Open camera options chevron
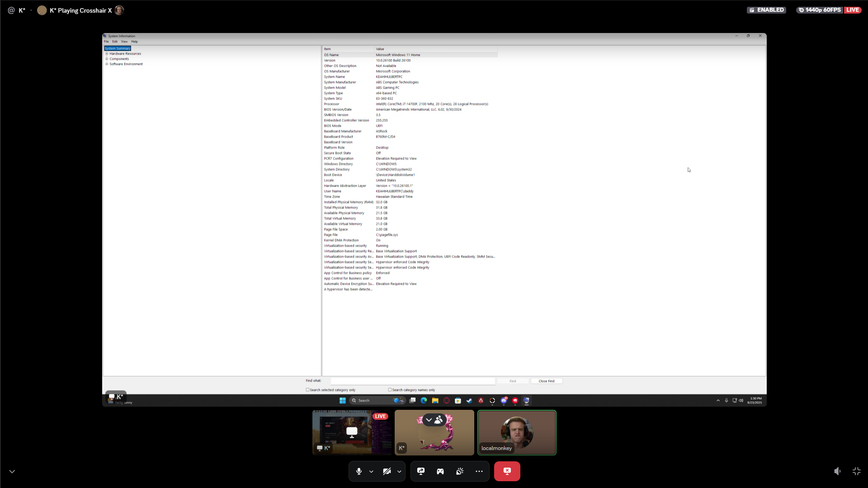Screen dimensions: 868x488 click(399, 471)
